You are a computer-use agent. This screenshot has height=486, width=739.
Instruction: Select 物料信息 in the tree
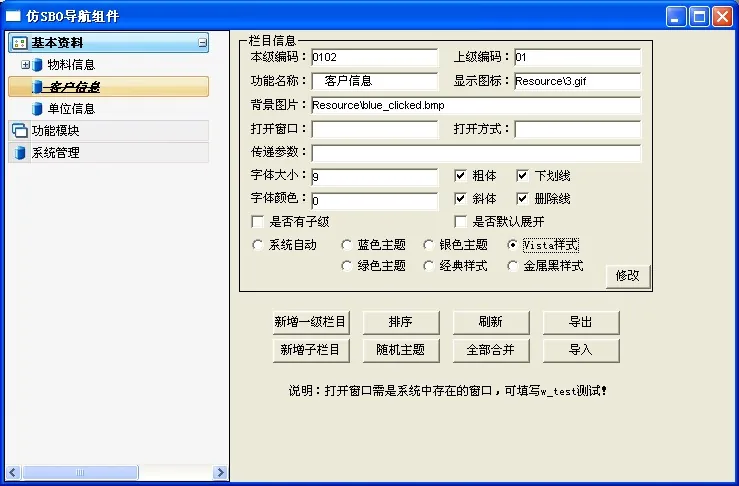point(72,65)
